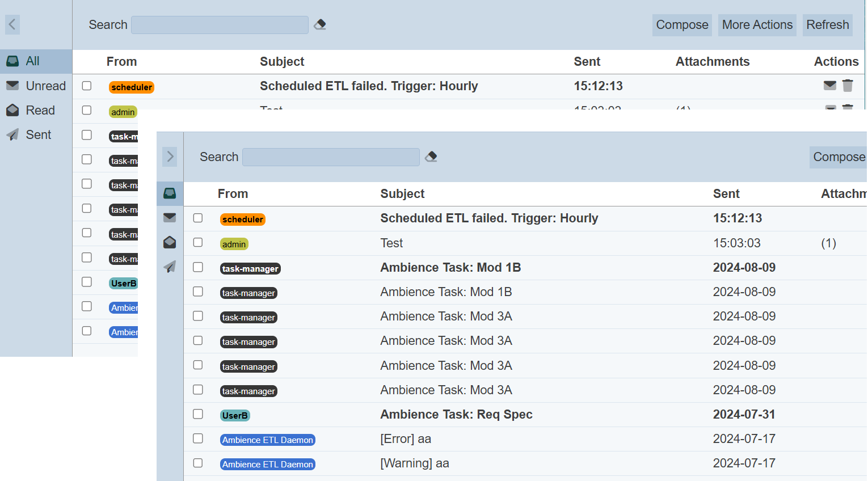
Task: Tick the checkbox for Ambience Task: Req Spec
Action: click(198, 414)
